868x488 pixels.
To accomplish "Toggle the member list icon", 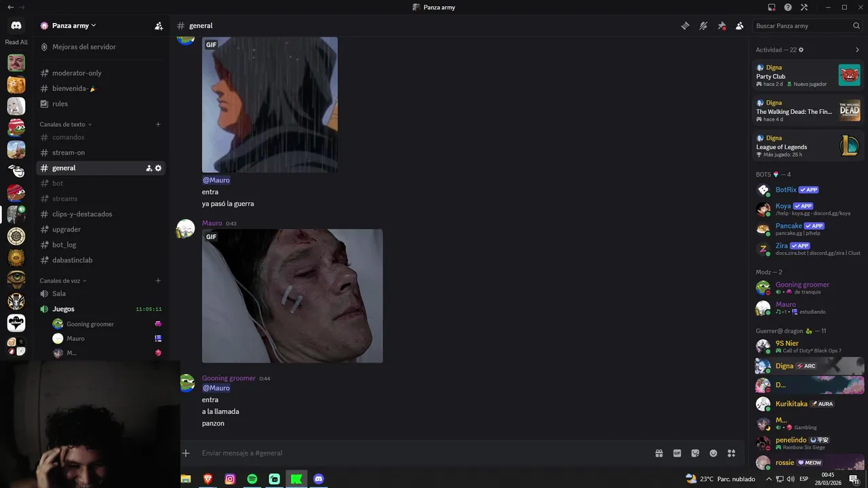I will 740,26.
